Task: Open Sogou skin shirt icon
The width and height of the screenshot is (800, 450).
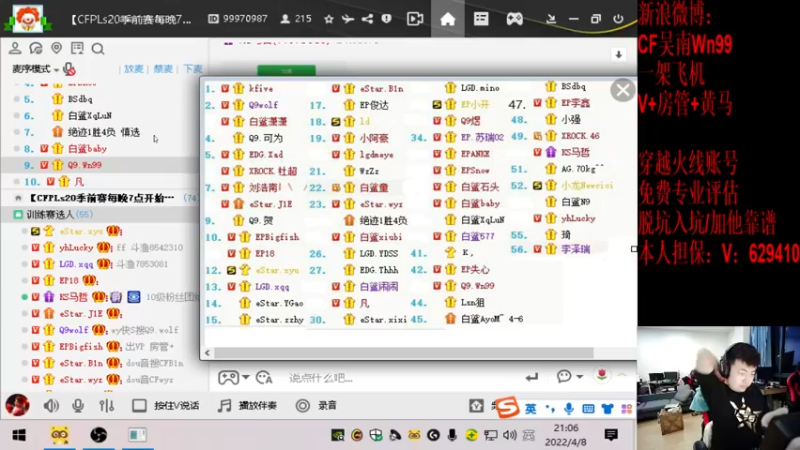Action: [x=607, y=409]
